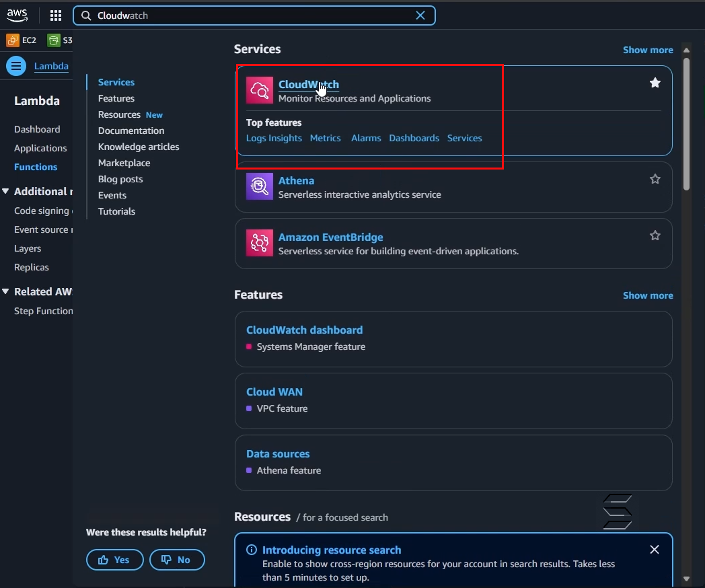Select the Features search category

coord(116,98)
